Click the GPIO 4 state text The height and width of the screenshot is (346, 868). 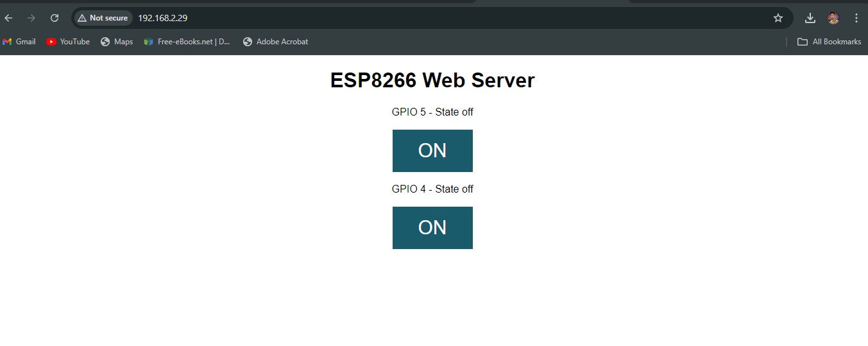tap(432, 189)
